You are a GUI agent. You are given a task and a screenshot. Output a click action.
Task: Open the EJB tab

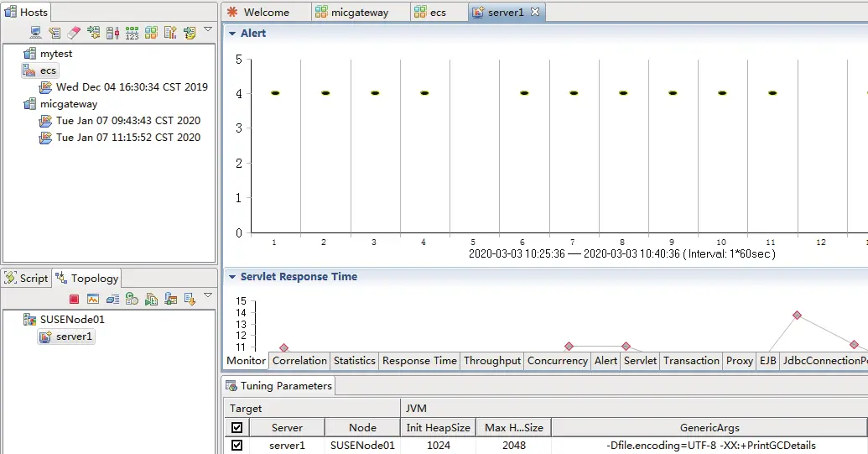[768, 361]
